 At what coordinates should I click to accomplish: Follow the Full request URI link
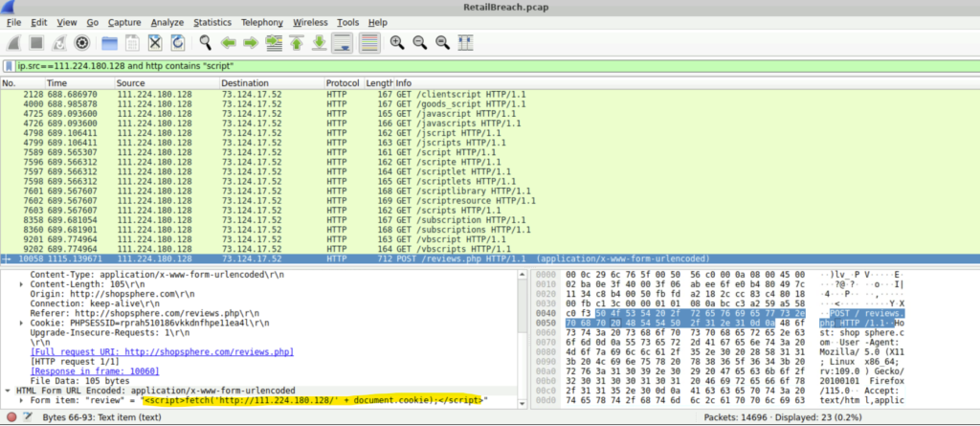[x=162, y=352]
